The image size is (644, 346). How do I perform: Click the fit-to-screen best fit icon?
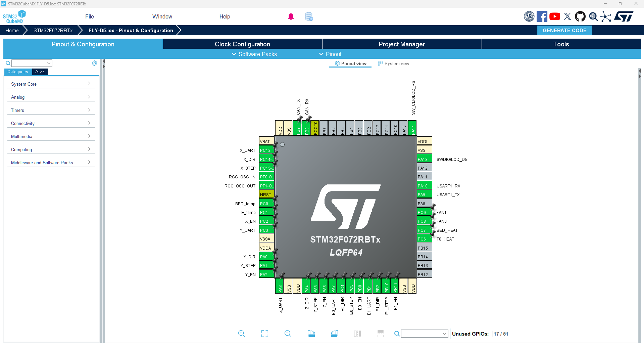point(265,334)
